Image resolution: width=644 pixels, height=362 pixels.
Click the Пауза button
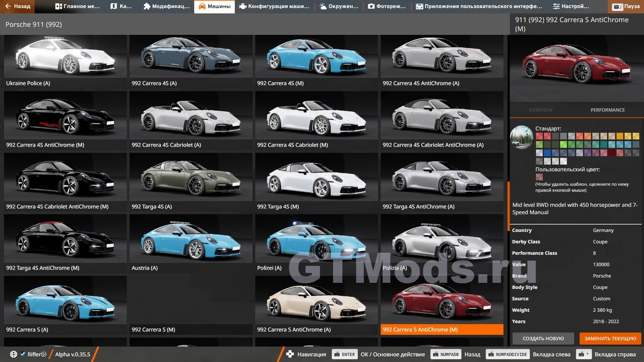(626, 7)
